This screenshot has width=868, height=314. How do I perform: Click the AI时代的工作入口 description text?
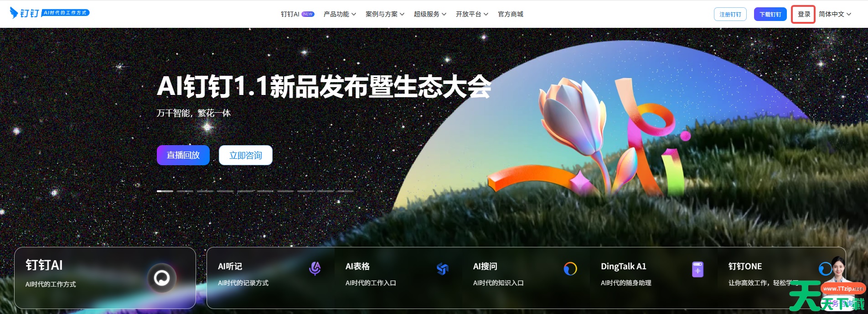371,283
